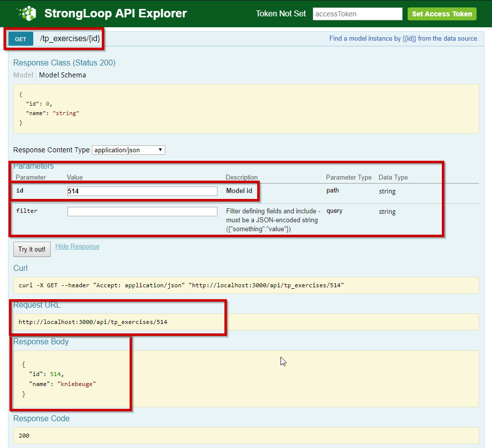Image resolution: width=492 pixels, height=448 pixels.
Task: Click the Model id description text
Action: pyautogui.click(x=239, y=191)
